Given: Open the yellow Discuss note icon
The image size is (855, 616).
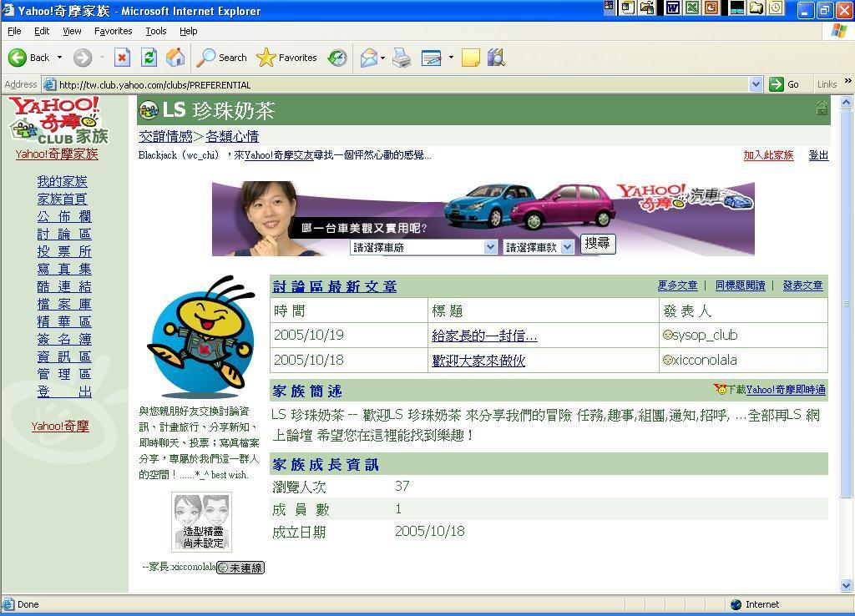Looking at the screenshot, I should (471, 58).
